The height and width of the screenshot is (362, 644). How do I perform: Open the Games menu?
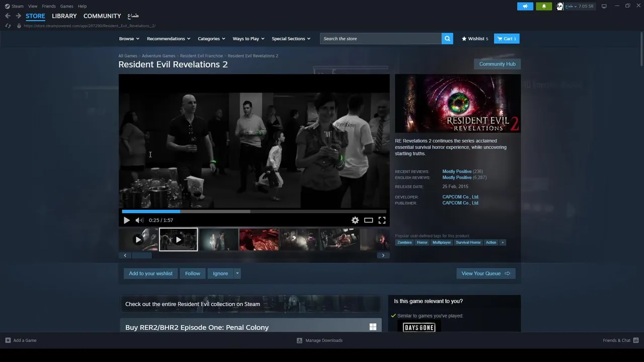tap(66, 6)
